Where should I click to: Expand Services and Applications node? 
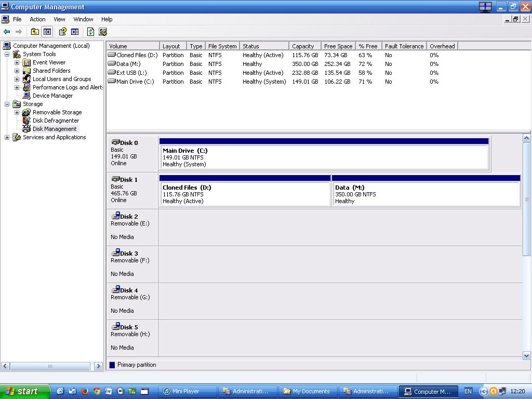[7, 137]
